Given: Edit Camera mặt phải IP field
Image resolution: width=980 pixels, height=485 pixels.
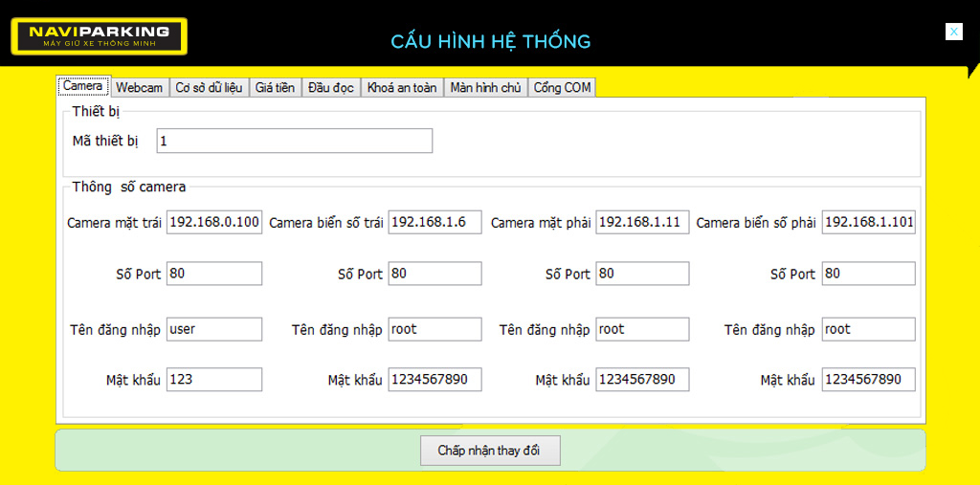Looking at the screenshot, I should pyautogui.click(x=642, y=223).
